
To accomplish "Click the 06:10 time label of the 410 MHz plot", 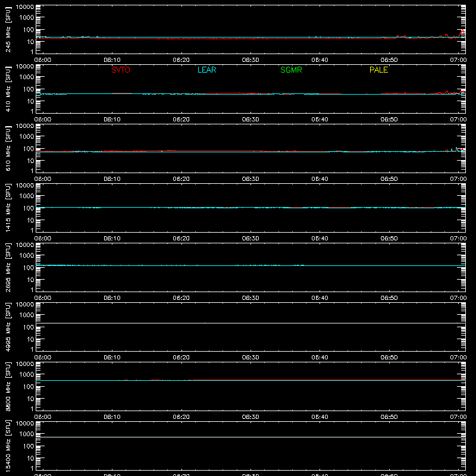I will pos(112,120).
